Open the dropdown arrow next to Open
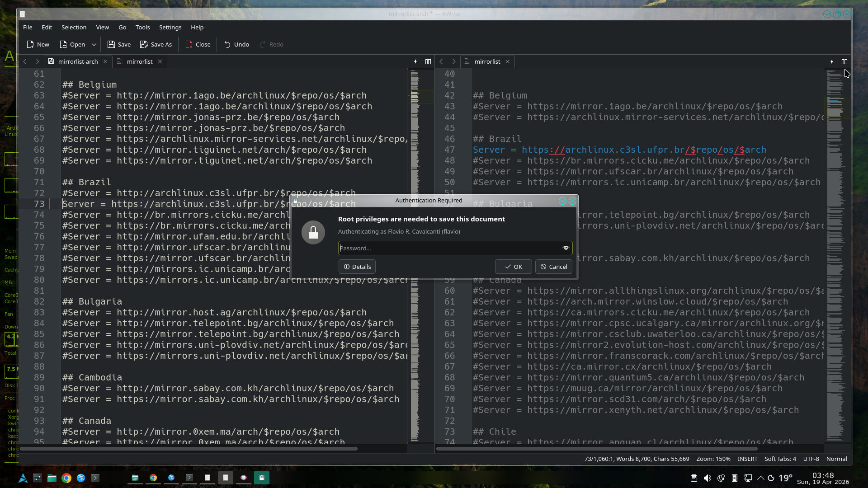Screen dimensions: 868x488 click(94, 44)
